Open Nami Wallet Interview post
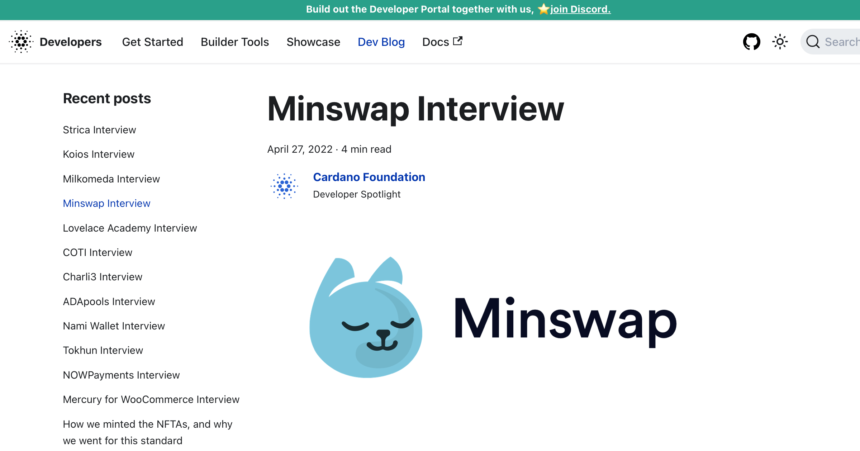This screenshot has height=451, width=860. coord(114,326)
